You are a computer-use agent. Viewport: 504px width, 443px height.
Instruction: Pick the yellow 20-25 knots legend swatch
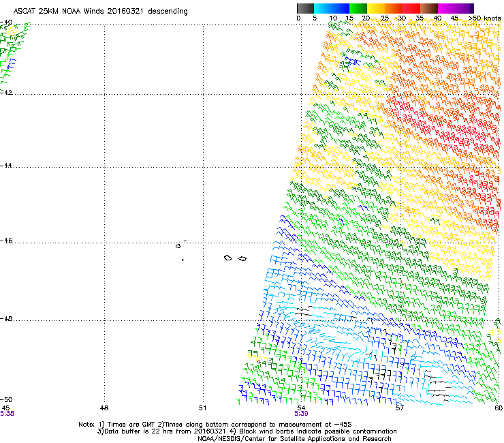coord(376,8)
